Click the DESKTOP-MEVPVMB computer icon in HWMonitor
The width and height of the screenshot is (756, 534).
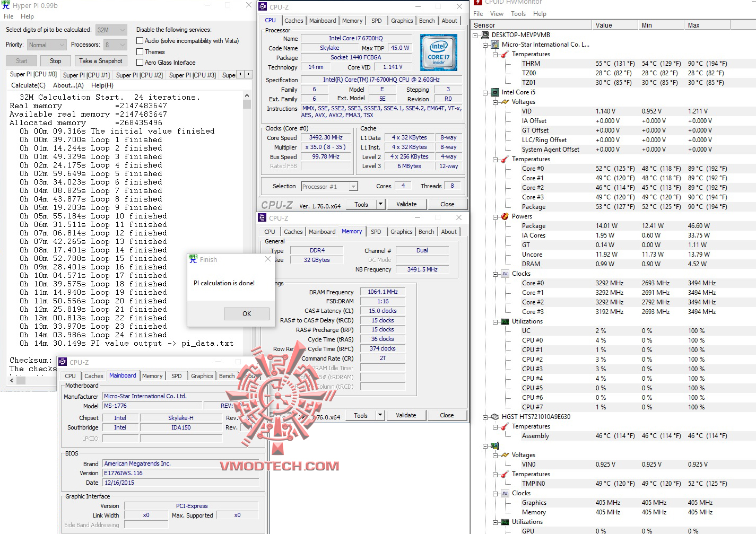pyautogui.click(x=484, y=35)
